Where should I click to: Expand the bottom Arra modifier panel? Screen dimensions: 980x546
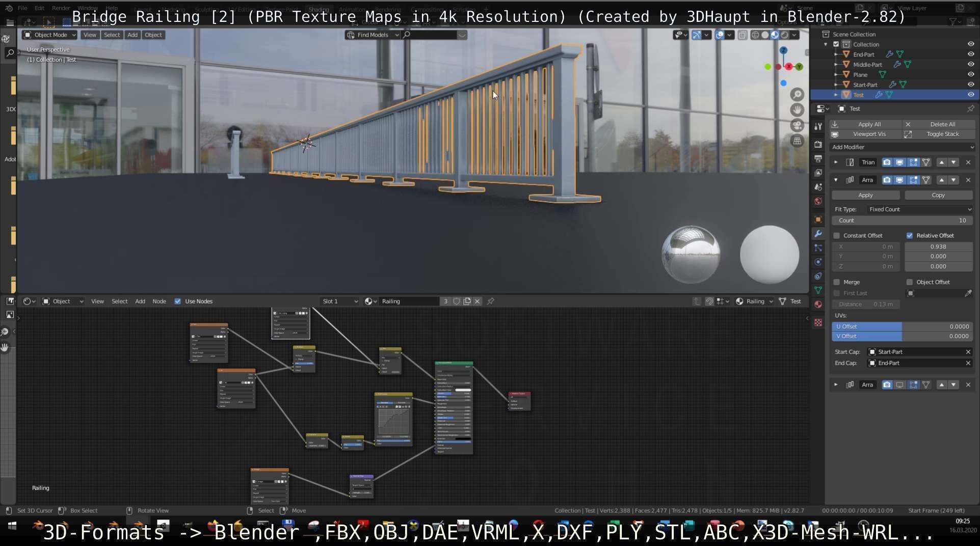pos(836,385)
